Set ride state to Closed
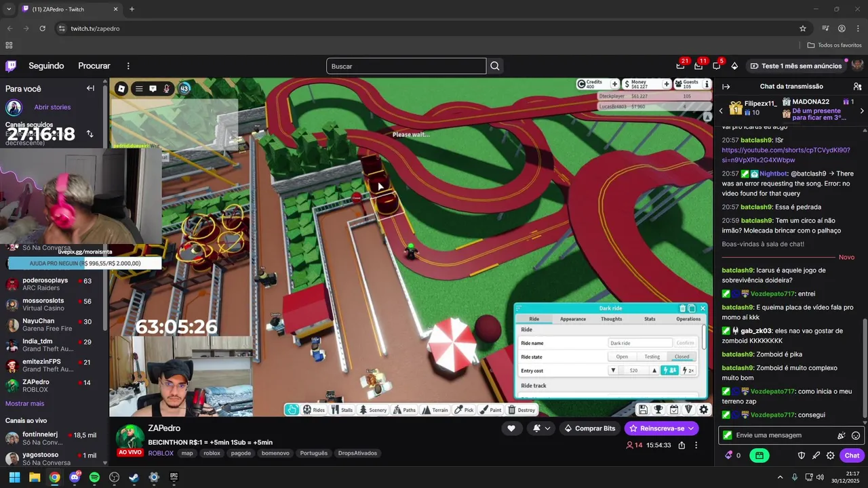 [x=682, y=357]
